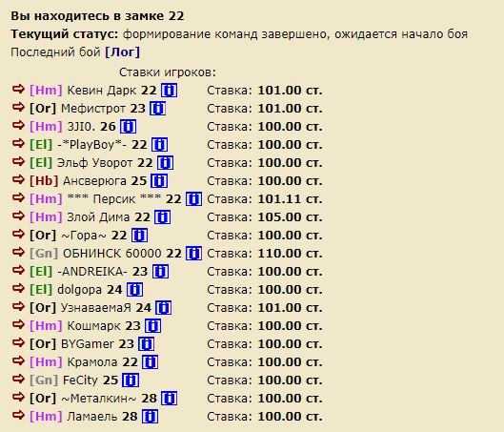Click the [Hb] tag before Ансверюга
504x432 pixels.
click(x=44, y=181)
